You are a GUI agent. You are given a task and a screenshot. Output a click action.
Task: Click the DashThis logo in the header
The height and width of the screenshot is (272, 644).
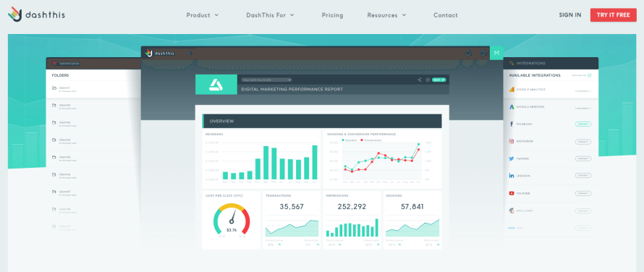click(x=36, y=14)
